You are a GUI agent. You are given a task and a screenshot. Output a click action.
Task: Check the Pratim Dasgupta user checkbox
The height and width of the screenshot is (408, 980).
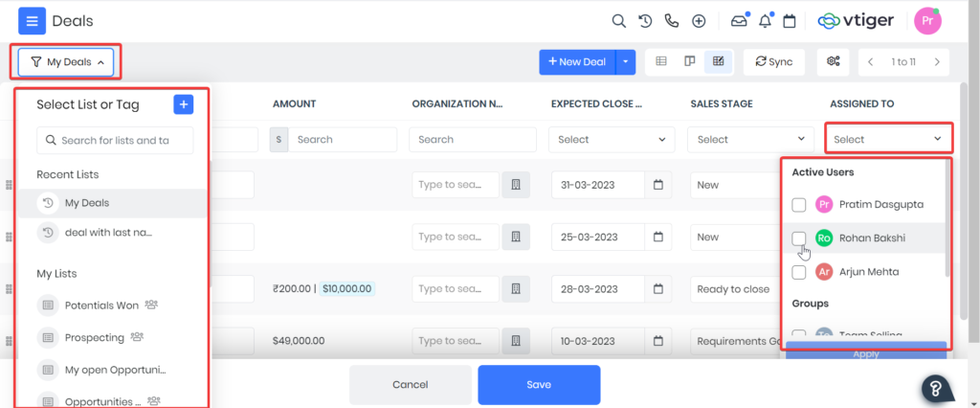pyautogui.click(x=799, y=205)
